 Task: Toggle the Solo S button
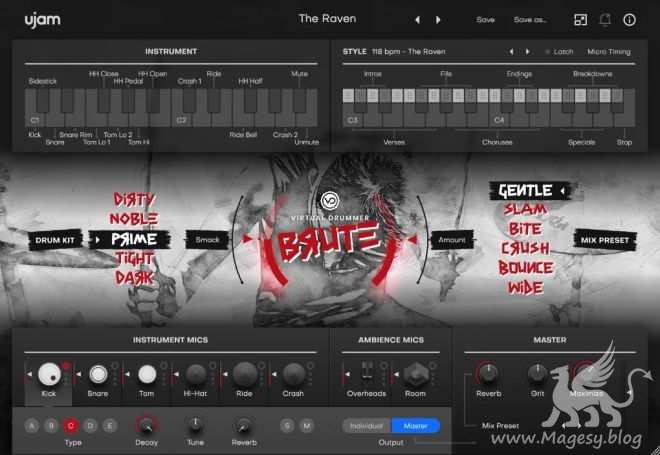point(287,426)
